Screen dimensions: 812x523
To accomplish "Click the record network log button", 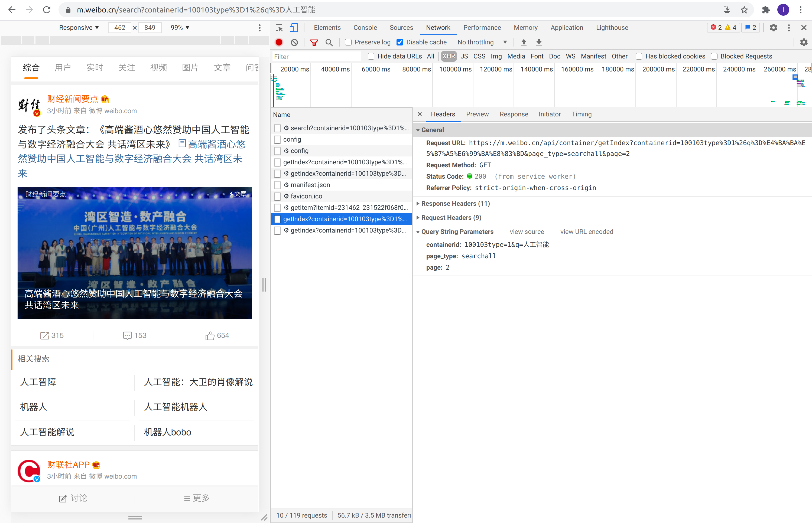I will click(x=279, y=42).
